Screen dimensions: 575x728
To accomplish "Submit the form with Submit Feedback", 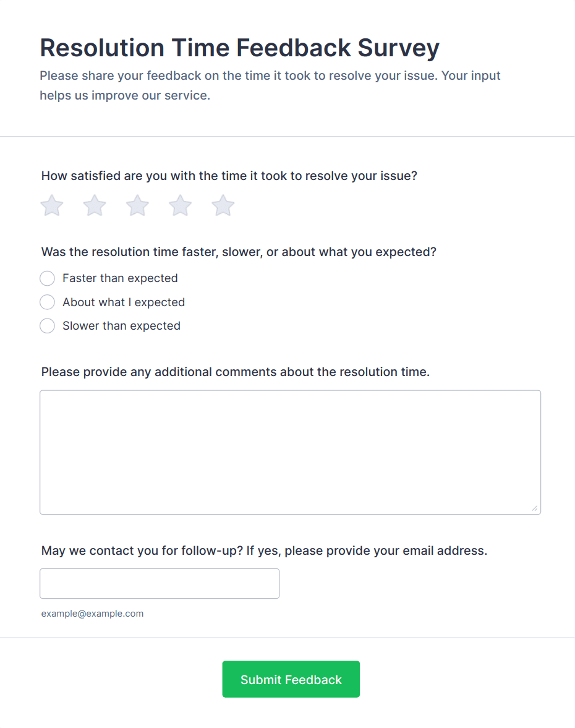I will click(x=291, y=679).
